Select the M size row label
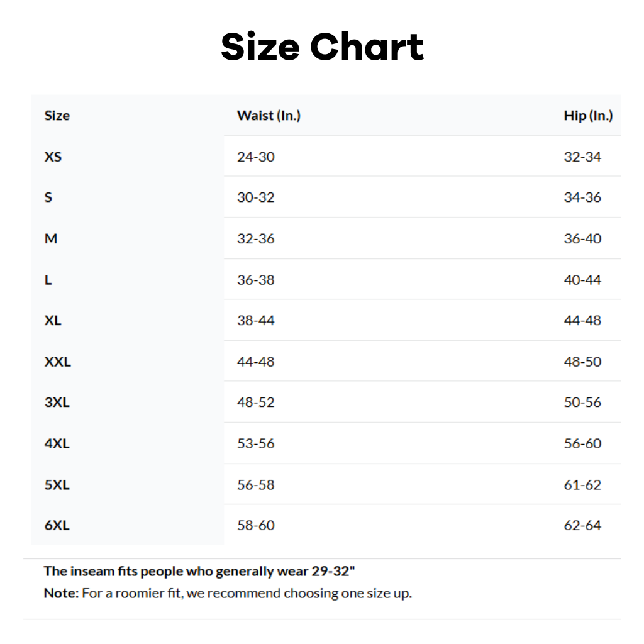644x644 pixels. (x=51, y=239)
